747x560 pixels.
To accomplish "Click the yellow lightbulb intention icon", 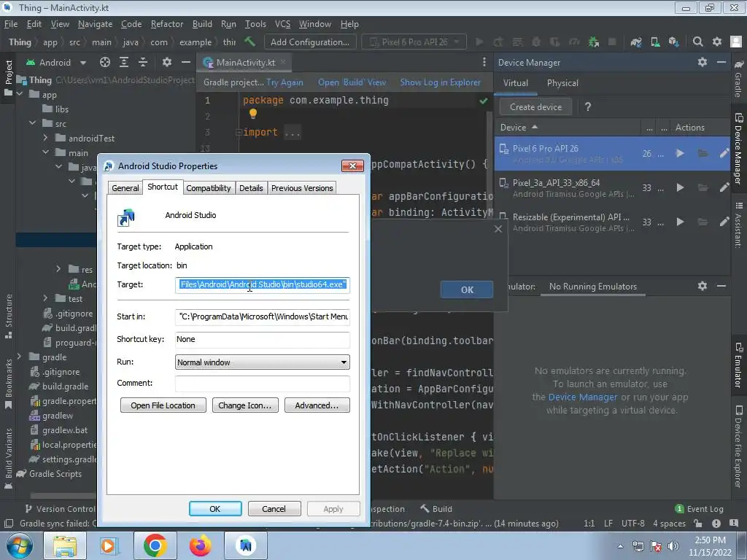I will (253, 114).
